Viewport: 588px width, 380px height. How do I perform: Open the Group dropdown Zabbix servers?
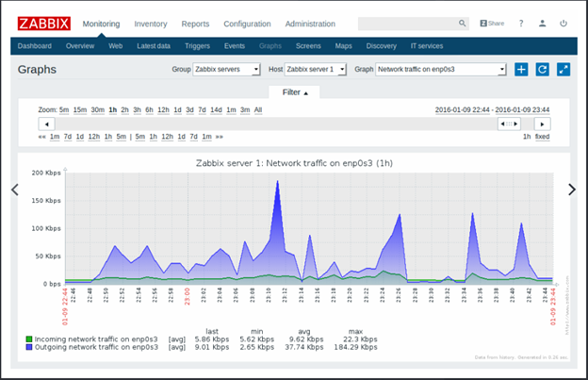[x=226, y=70]
